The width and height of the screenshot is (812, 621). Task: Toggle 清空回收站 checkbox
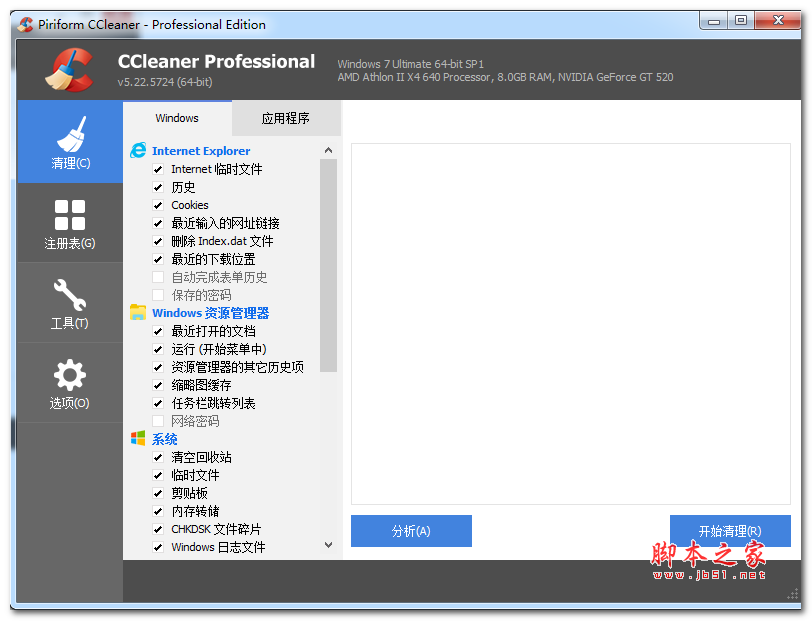(158, 457)
